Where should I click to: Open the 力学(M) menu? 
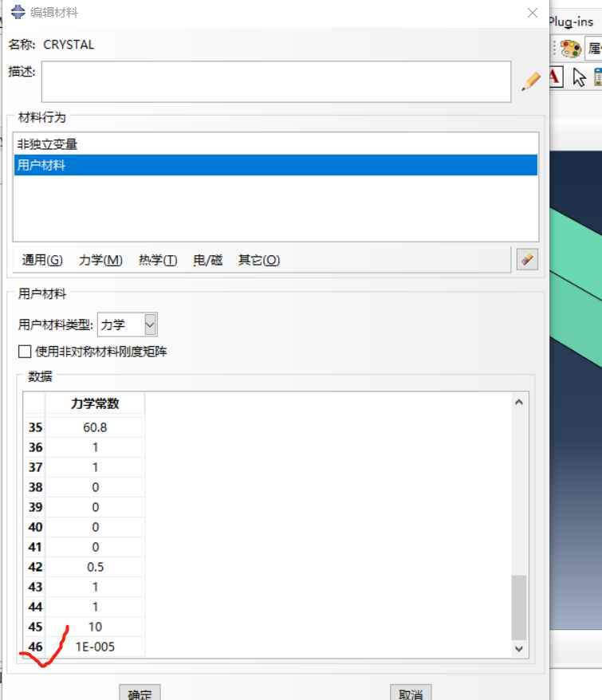100,260
